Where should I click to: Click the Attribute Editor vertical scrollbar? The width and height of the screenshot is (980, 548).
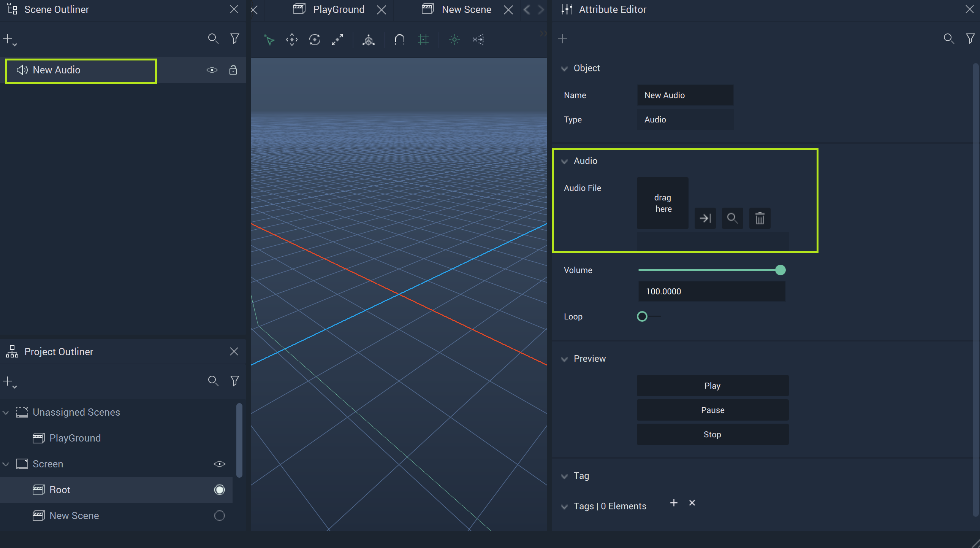tap(975, 289)
